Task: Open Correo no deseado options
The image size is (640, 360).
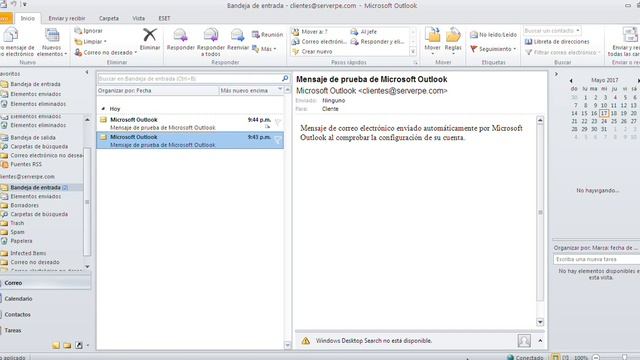Action: (106, 53)
